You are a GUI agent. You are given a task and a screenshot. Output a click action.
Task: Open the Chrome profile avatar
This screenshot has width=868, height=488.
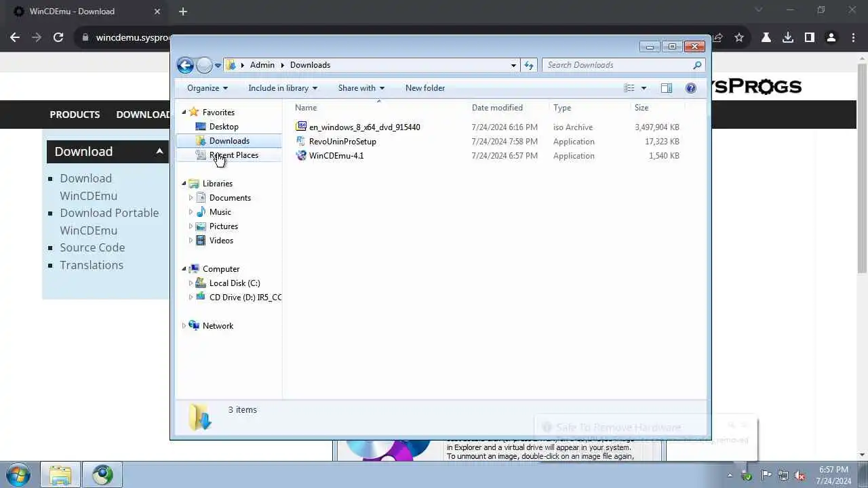[x=831, y=38]
